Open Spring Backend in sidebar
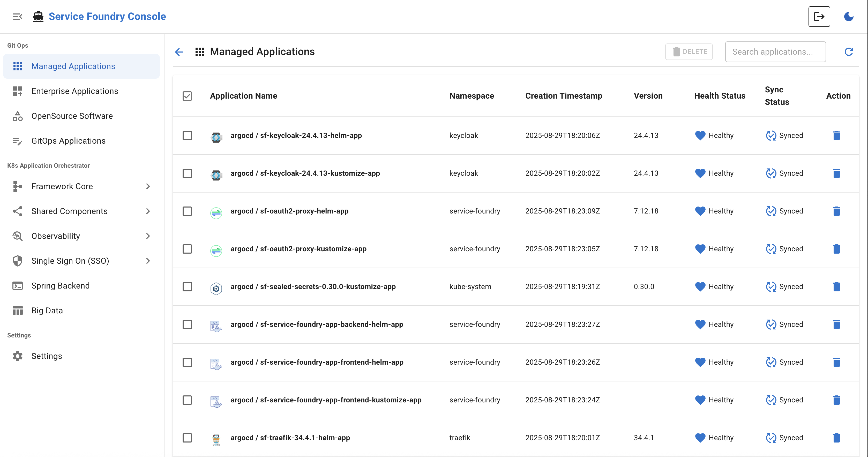The image size is (868, 457). click(81, 285)
